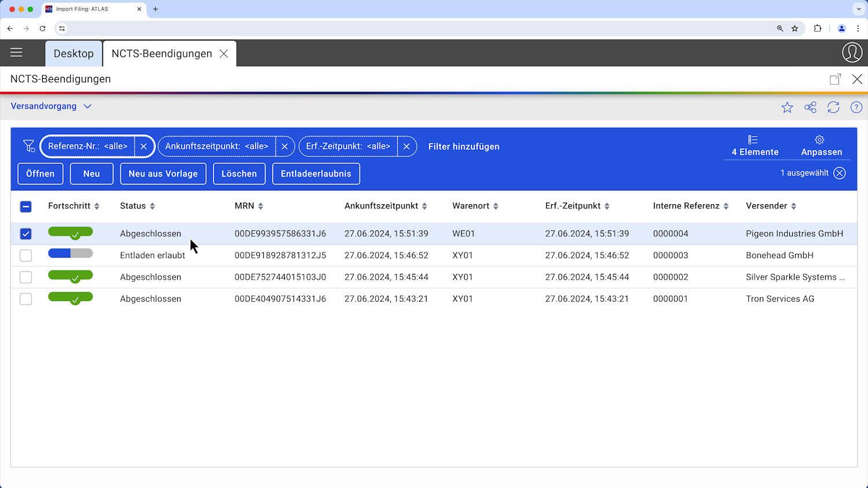Screen dimensions: 868x488
Task: Switch to the Desktop tab
Action: pyautogui.click(x=73, y=53)
